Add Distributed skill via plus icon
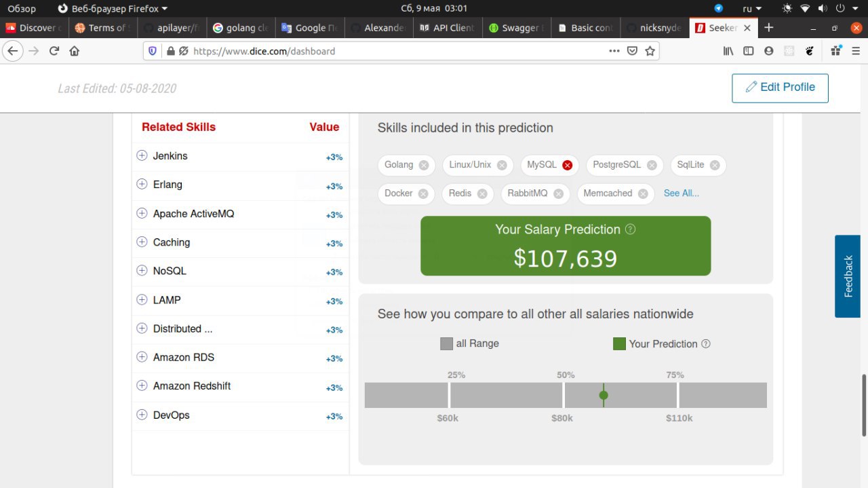This screenshot has height=488, width=868. click(142, 328)
